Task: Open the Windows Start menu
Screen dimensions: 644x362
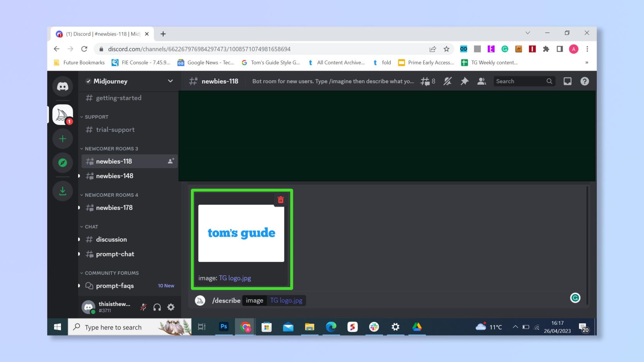Action: [x=58, y=327]
